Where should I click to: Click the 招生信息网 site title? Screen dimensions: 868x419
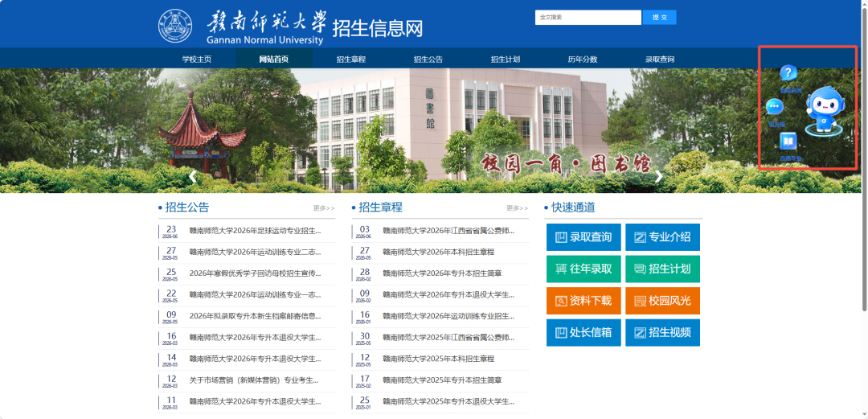tap(378, 28)
